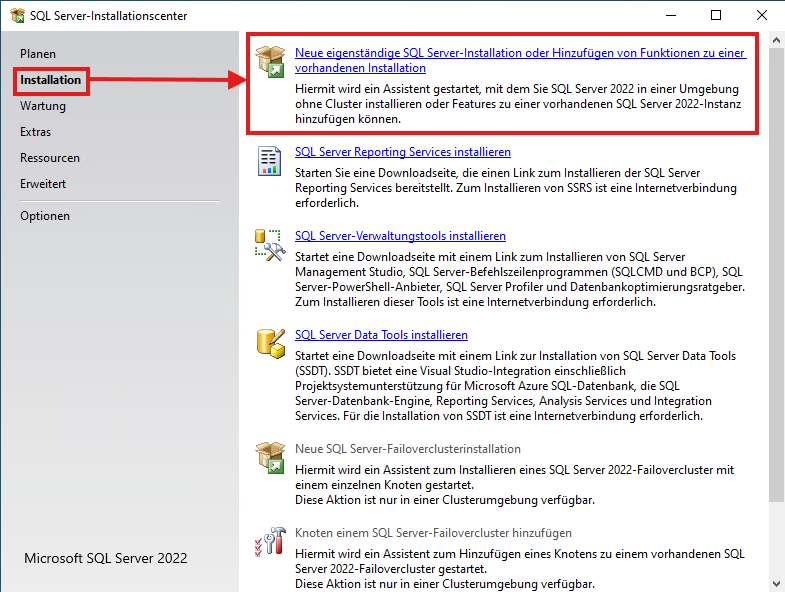Viewport: 785px width, 592px height.
Task: Click the scrollbar up arrow
Action: (777, 40)
